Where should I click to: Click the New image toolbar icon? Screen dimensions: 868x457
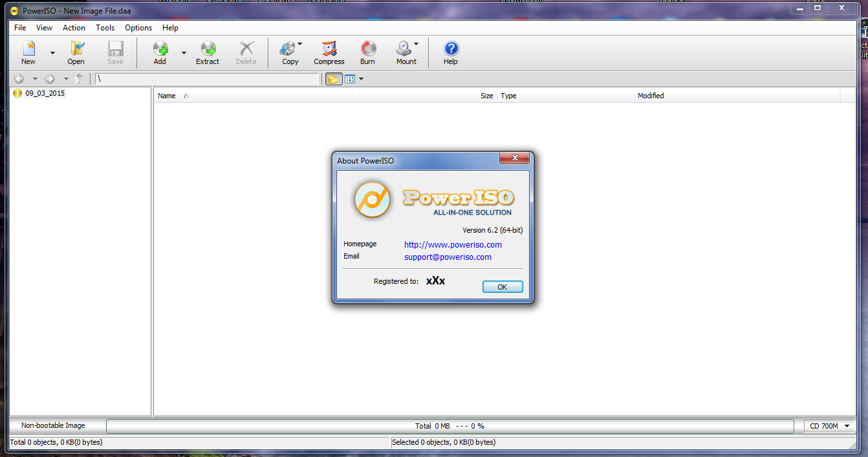(28, 52)
